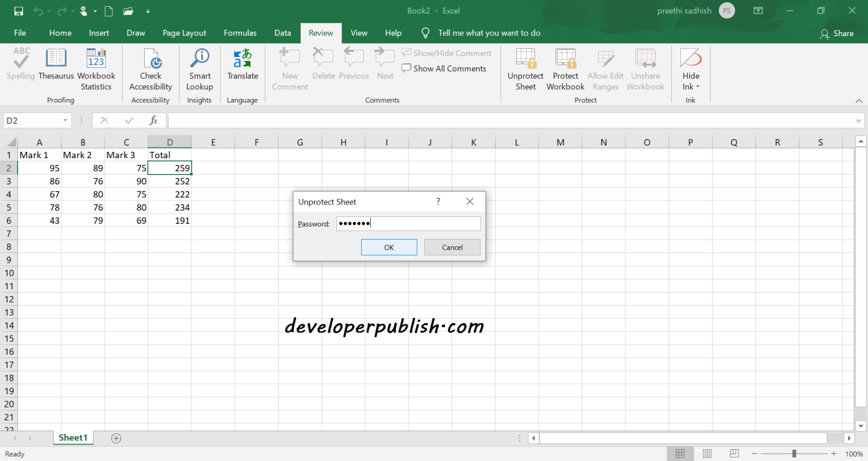The image size is (868, 461).
Task: Open Smart Lookup
Action: point(199,67)
